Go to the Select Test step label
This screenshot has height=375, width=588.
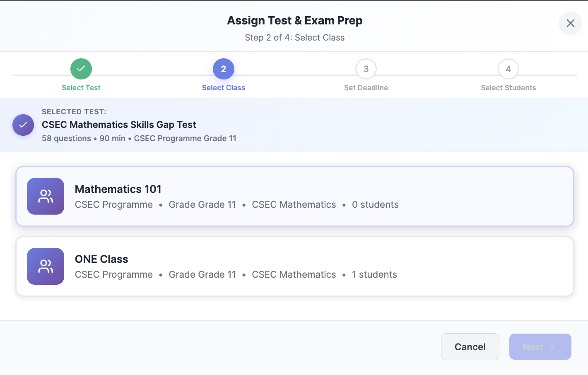pyautogui.click(x=81, y=88)
